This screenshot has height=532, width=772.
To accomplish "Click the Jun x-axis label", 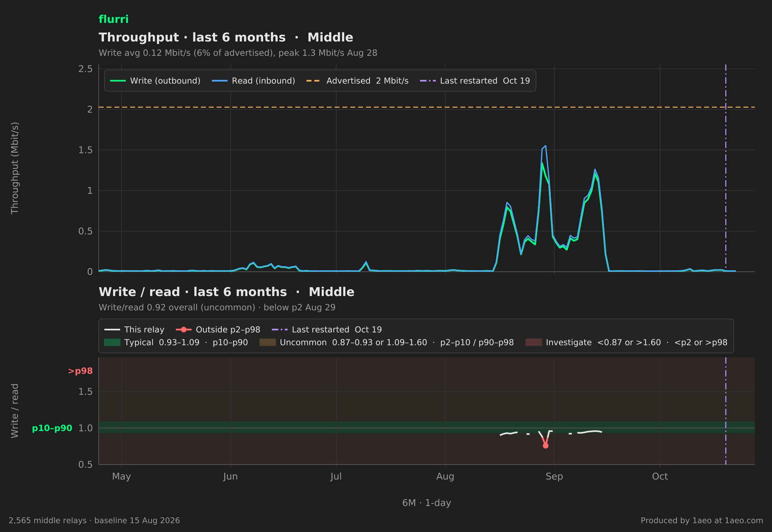I will click(x=231, y=477).
